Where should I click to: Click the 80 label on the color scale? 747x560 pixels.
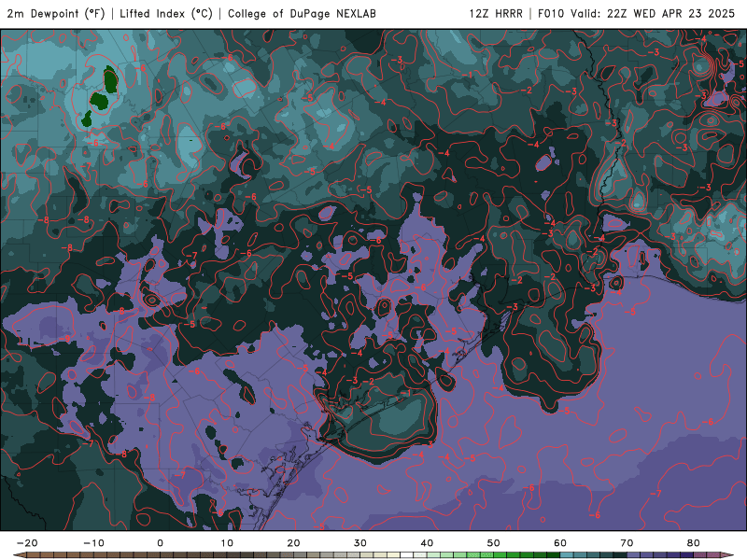[694, 543]
